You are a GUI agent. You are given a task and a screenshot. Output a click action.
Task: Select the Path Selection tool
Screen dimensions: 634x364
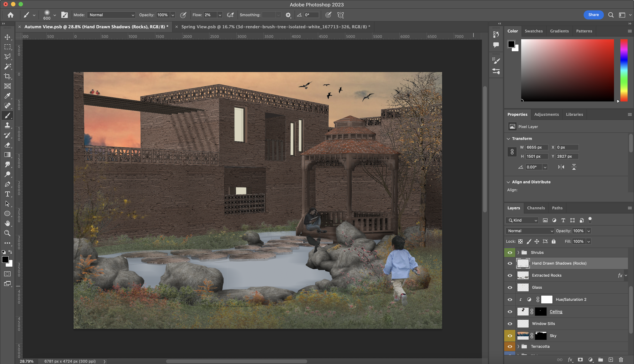coord(7,204)
